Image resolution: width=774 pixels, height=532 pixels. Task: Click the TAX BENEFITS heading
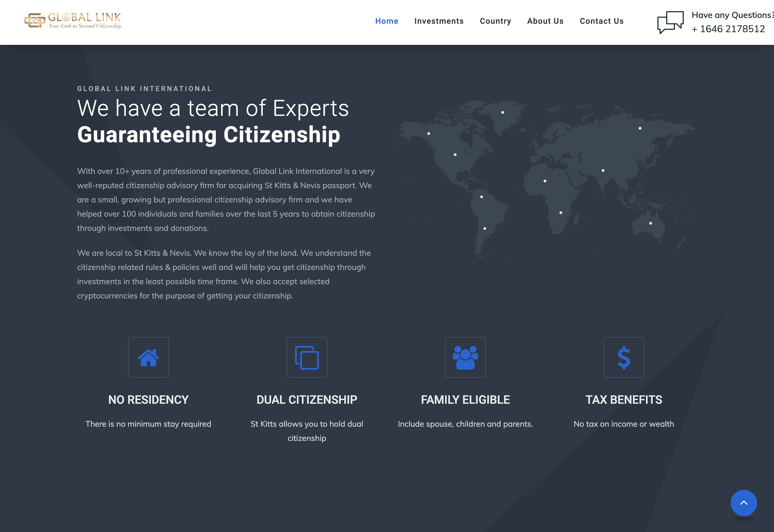point(623,400)
